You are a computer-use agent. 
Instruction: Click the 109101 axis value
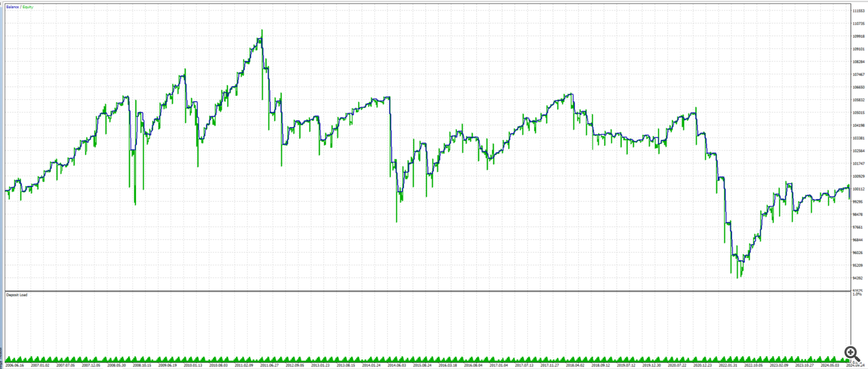[859, 49]
